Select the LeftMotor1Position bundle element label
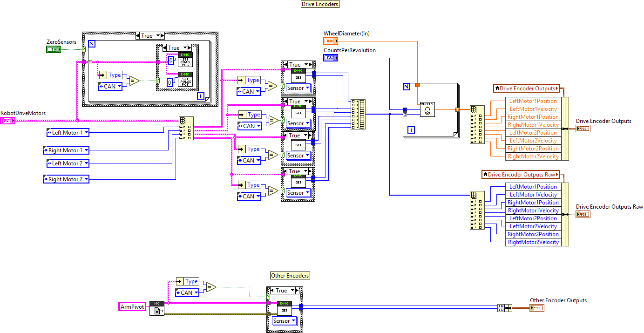 (533, 101)
